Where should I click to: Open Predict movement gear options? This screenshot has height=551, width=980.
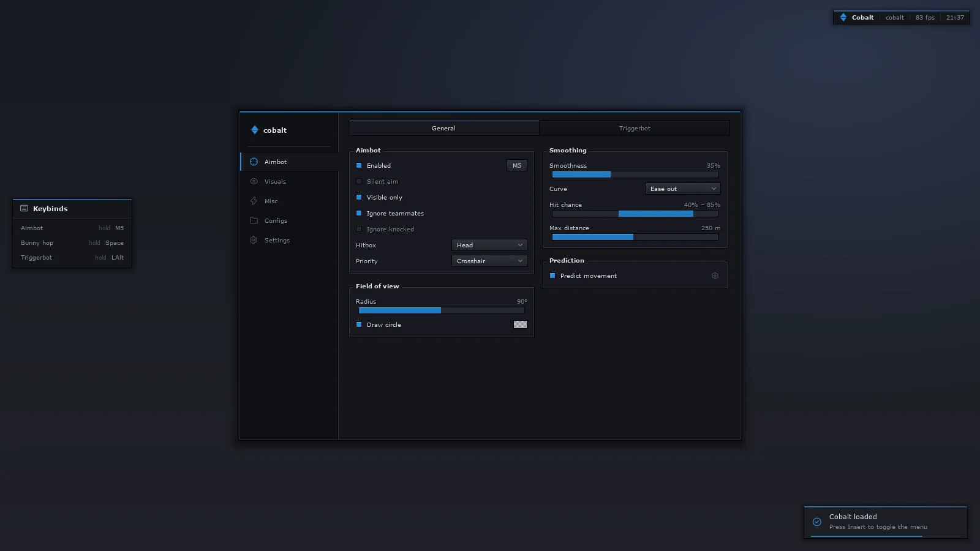[x=715, y=275]
